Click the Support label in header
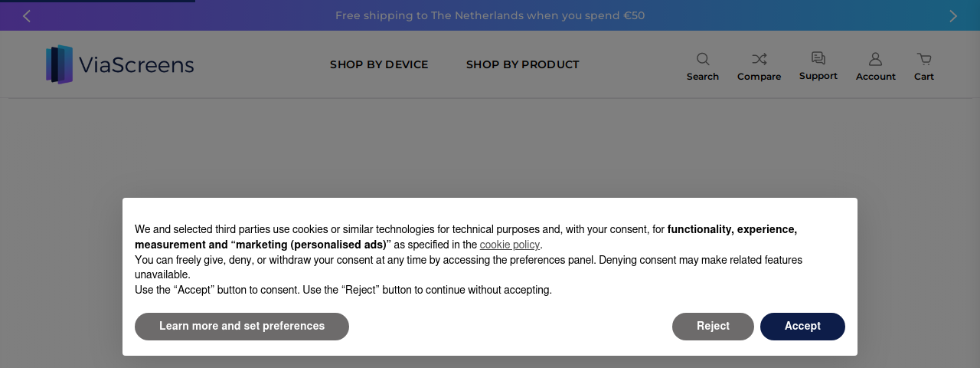The width and height of the screenshot is (980, 368). (818, 76)
